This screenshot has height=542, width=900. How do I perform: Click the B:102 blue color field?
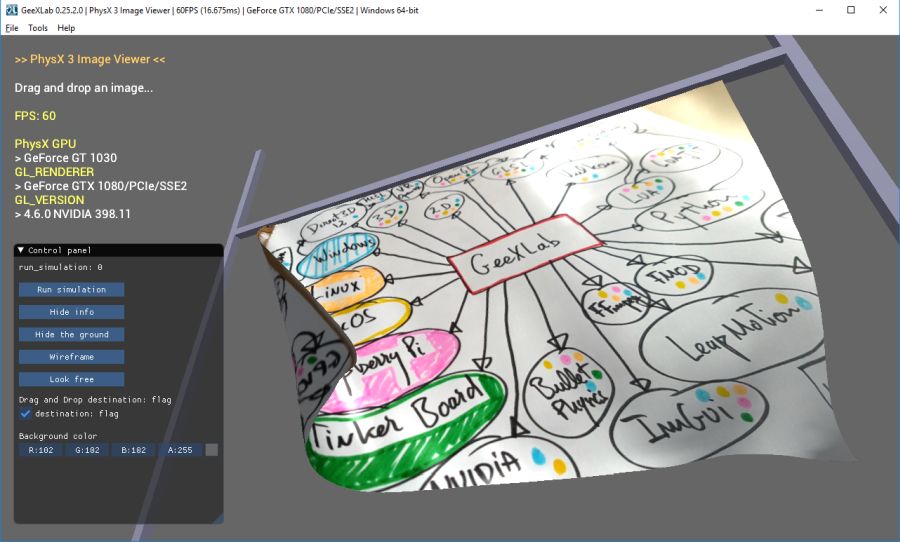[134, 450]
